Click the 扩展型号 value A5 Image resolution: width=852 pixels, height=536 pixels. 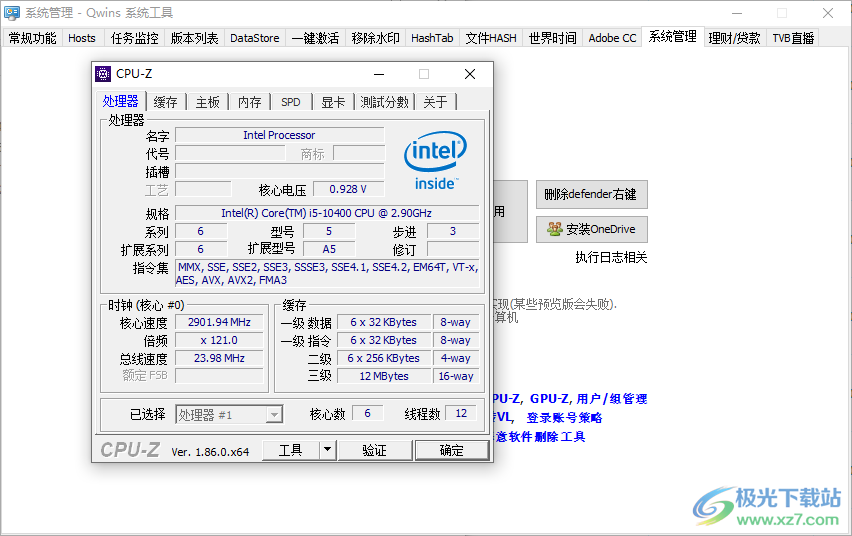pos(329,249)
